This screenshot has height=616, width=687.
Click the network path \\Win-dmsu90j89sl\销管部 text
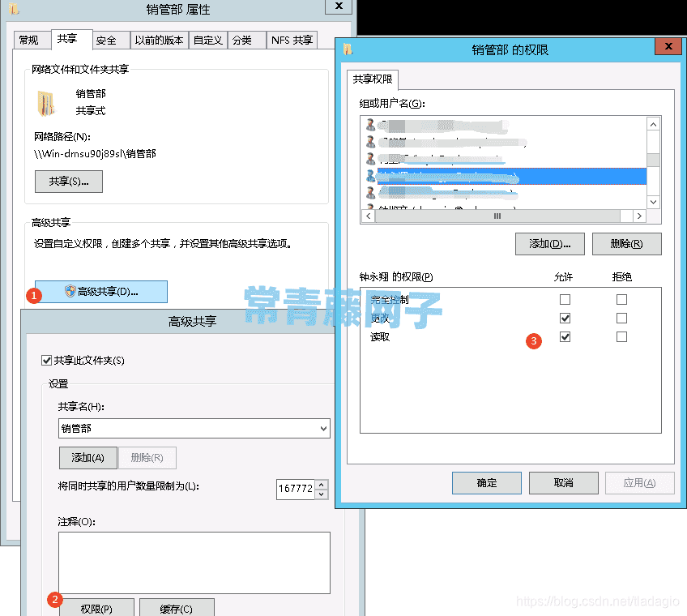pos(95,154)
